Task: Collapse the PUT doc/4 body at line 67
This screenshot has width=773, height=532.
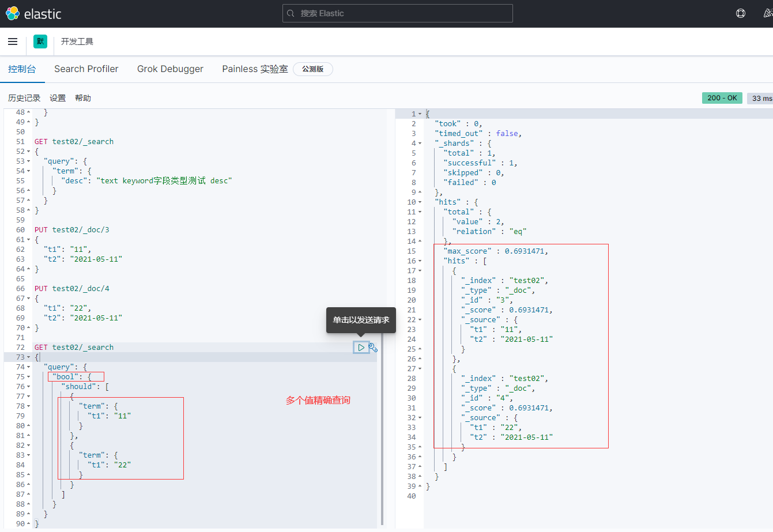Action: click(x=28, y=299)
